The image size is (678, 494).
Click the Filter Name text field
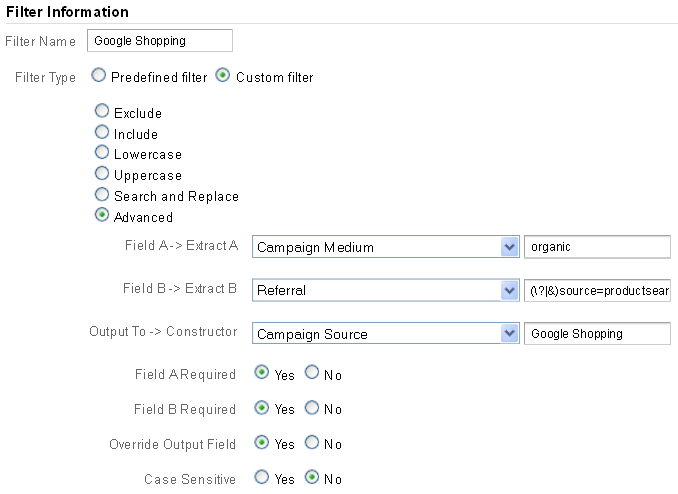160,40
